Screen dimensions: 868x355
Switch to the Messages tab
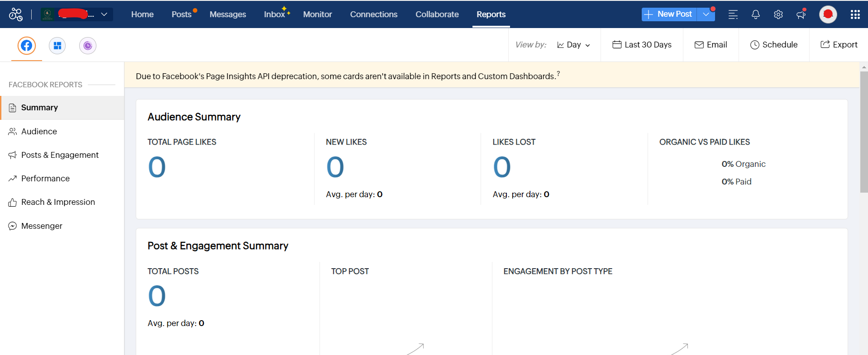pos(228,14)
